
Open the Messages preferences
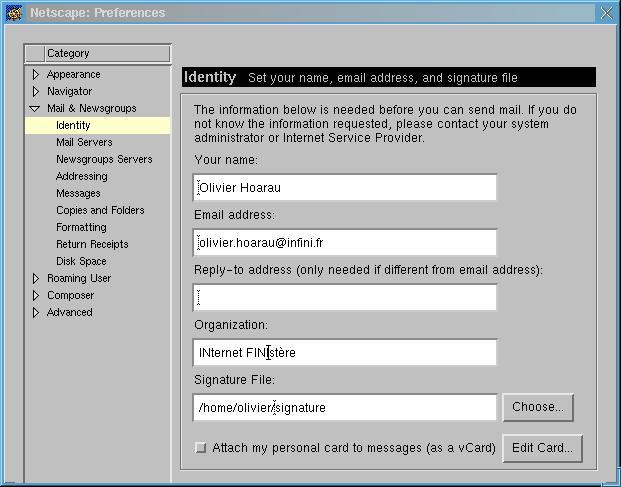coord(78,193)
